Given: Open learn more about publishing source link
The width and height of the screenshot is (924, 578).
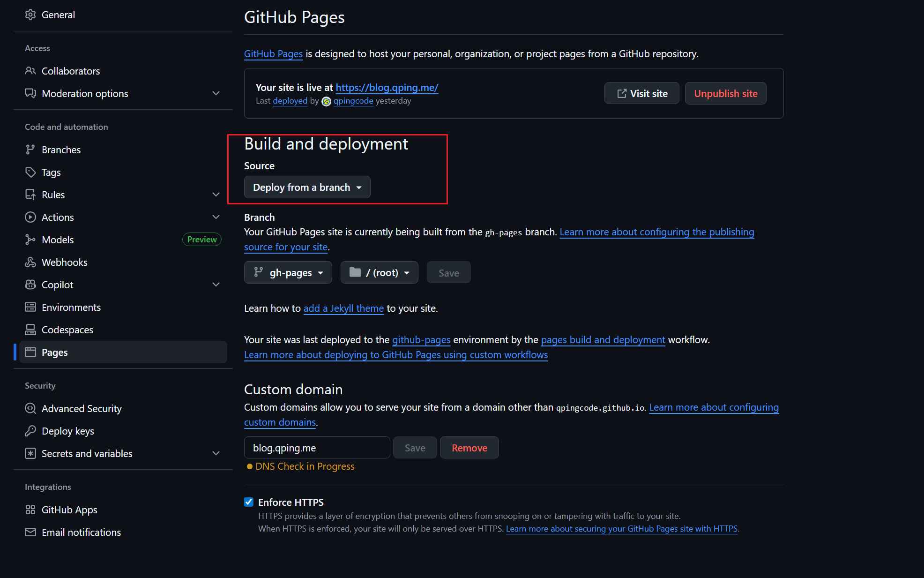Looking at the screenshot, I should pyautogui.click(x=657, y=232).
